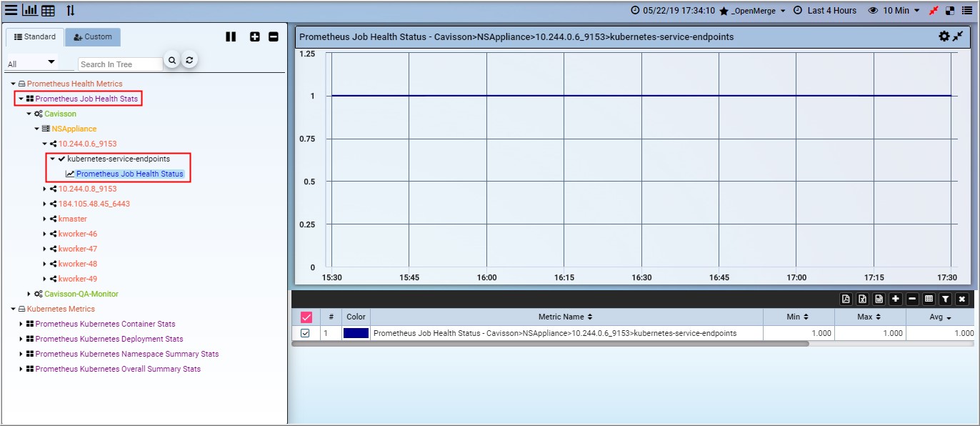Open the _OpenMerge favorites dropdown

(752, 11)
